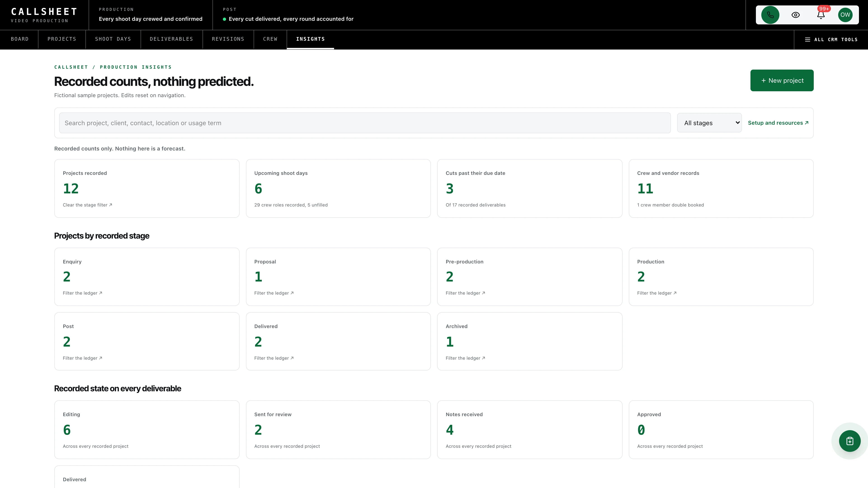The width and height of the screenshot is (868, 488).
Task: Open the Shoot Days tab
Action: pyautogui.click(x=113, y=39)
